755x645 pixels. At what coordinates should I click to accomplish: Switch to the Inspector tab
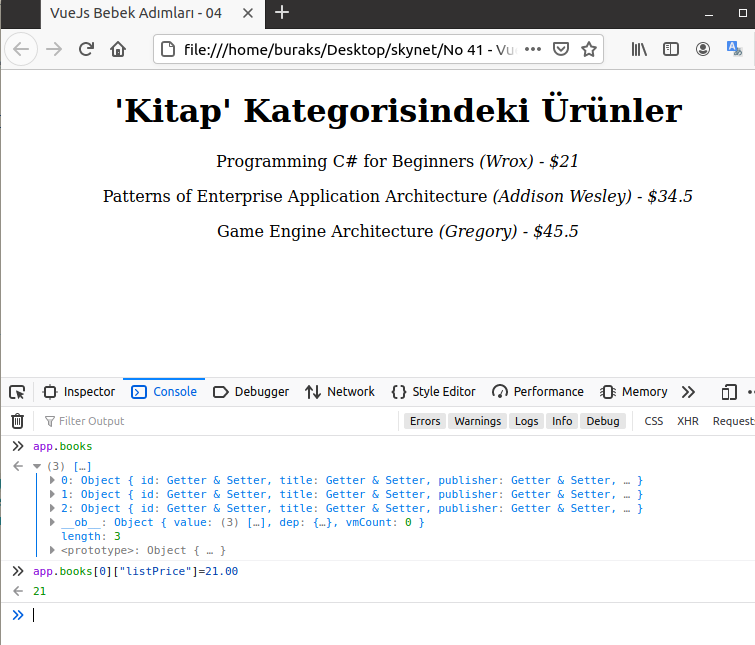point(79,392)
